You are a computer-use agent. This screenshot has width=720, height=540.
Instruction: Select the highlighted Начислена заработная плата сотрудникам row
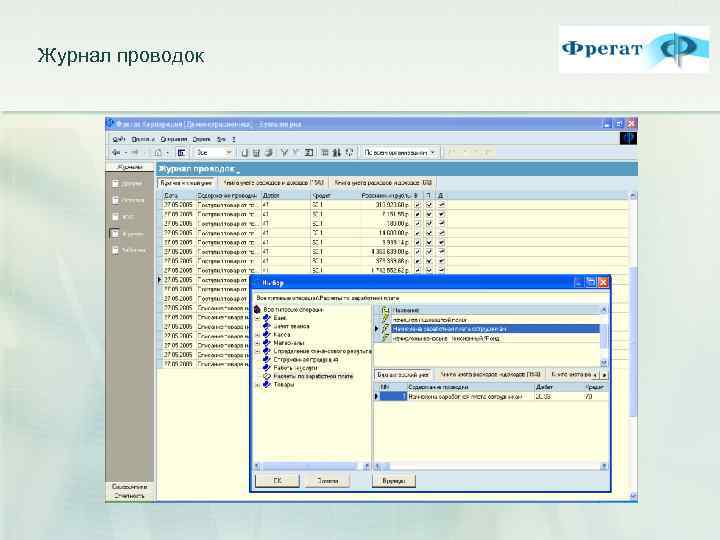coord(495,329)
